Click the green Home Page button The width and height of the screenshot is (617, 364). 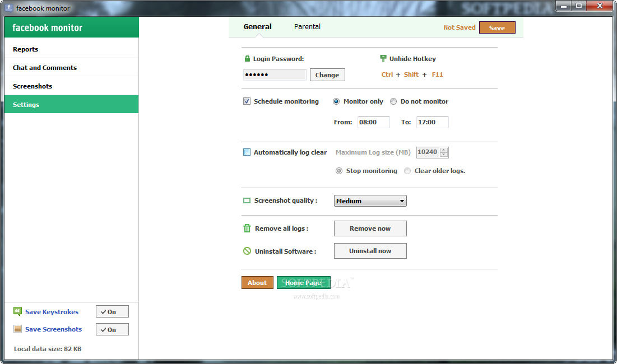(303, 283)
